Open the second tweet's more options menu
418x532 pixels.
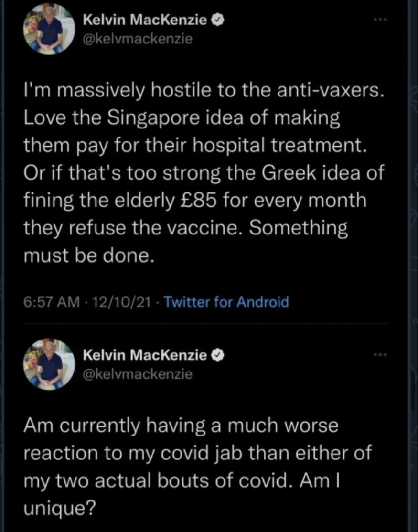coord(380,355)
